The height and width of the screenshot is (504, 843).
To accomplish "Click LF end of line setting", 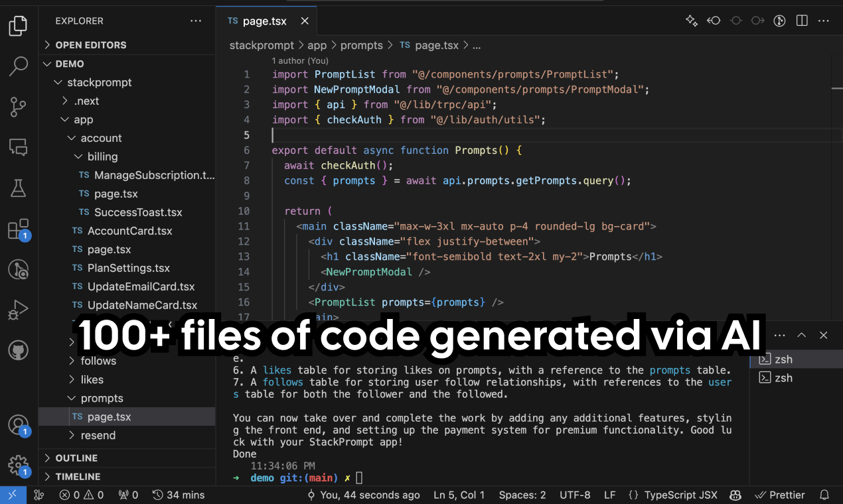I will coord(609,495).
